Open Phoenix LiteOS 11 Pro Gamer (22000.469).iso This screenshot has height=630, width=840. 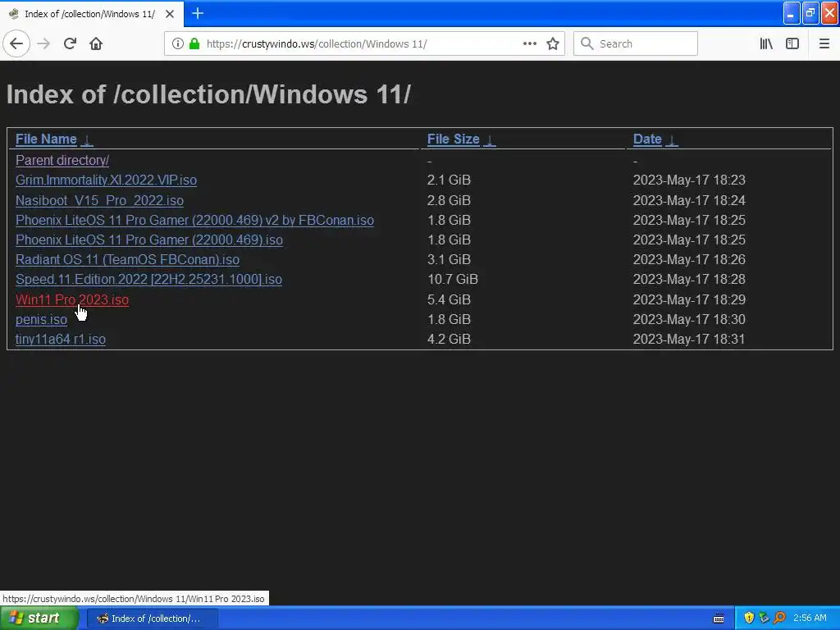[149, 240]
